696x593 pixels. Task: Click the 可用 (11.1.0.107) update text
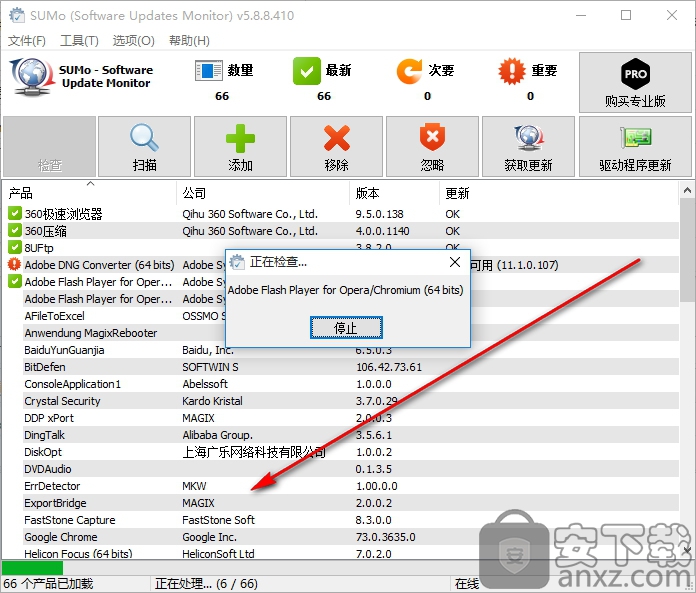click(x=514, y=265)
